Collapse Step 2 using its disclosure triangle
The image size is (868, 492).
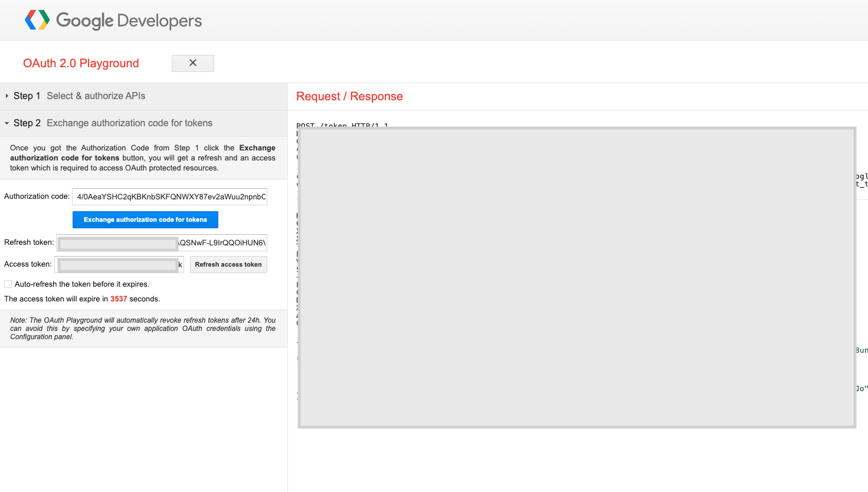pos(7,123)
